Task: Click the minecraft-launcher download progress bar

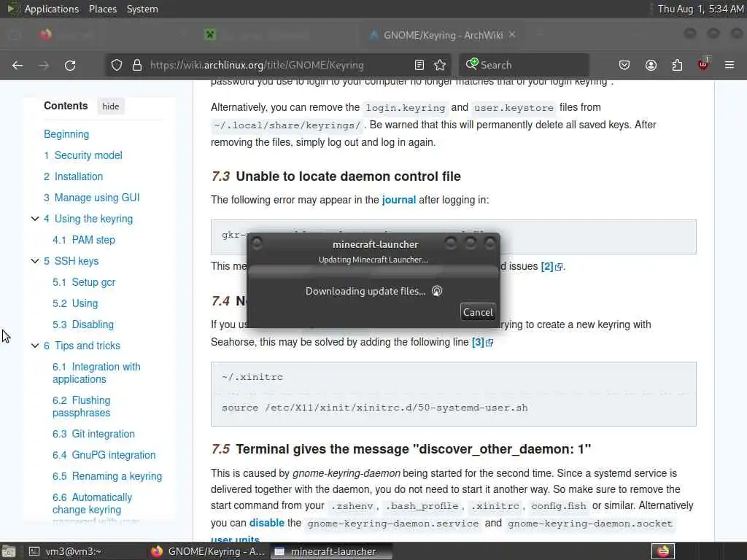Action: [x=373, y=272]
